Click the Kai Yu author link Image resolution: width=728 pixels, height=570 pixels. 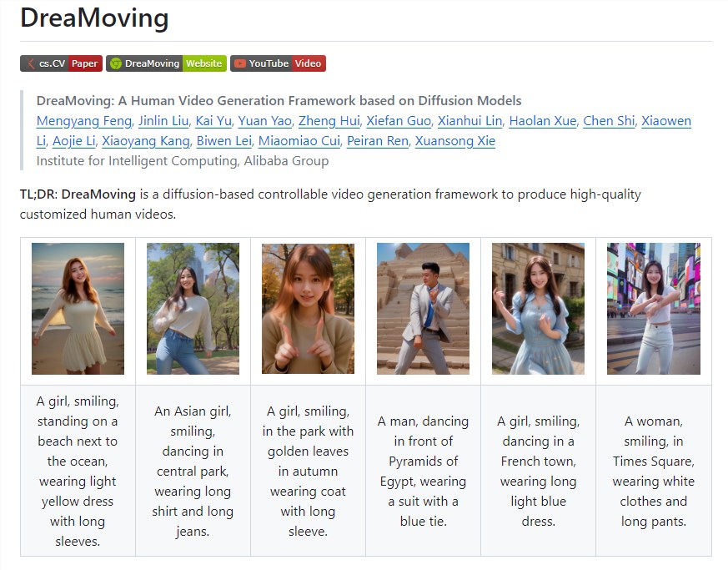213,121
